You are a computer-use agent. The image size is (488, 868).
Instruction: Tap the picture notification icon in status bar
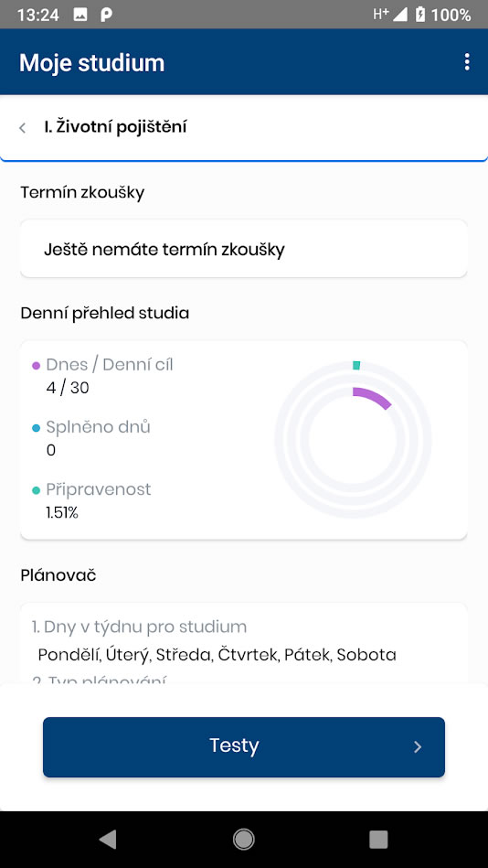tap(80, 15)
